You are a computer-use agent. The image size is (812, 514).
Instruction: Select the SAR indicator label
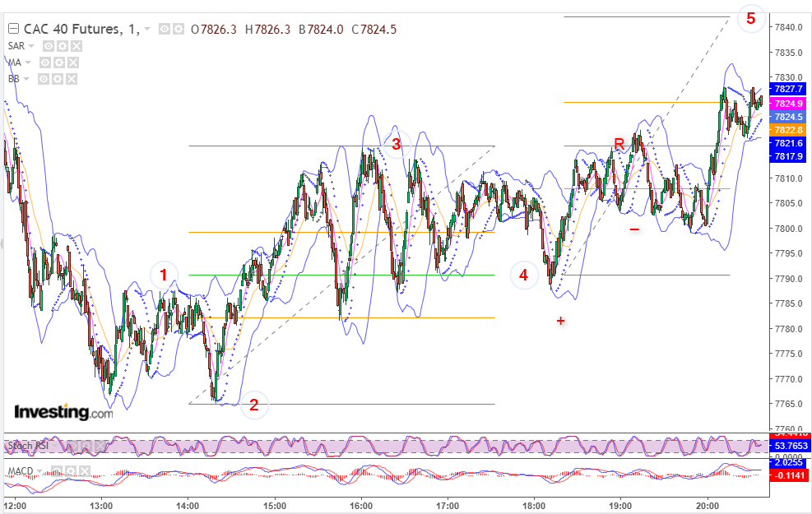16,46
